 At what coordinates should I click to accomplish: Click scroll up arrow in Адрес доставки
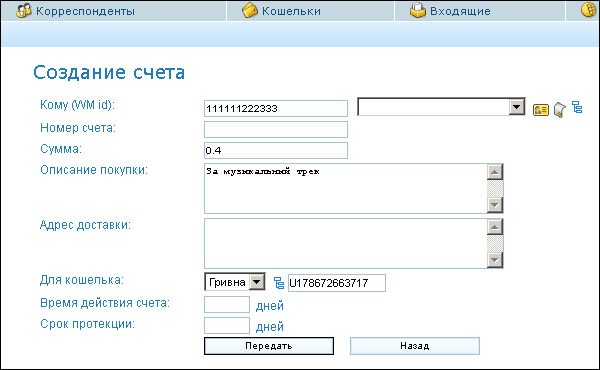point(495,227)
